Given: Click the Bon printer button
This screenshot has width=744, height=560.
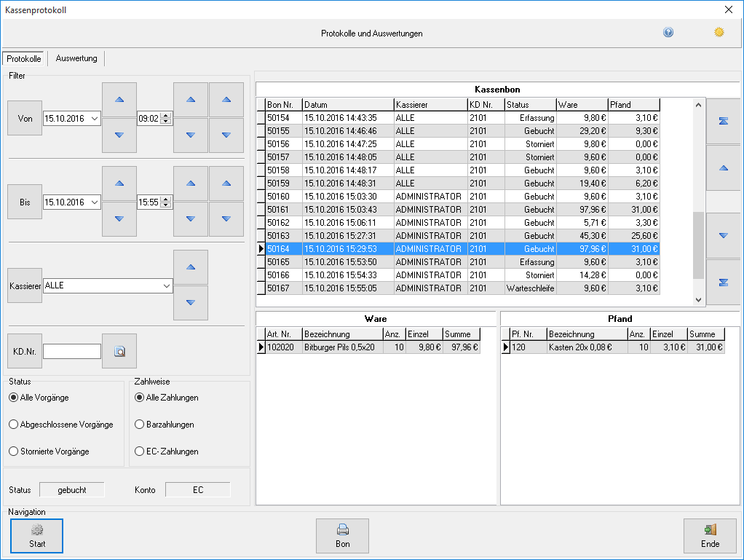Looking at the screenshot, I should [x=343, y=536].
